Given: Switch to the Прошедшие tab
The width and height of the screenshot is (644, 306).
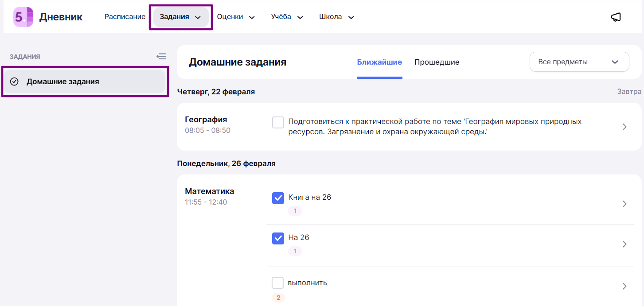Looking at the screenshot, I should coord(437,62).
